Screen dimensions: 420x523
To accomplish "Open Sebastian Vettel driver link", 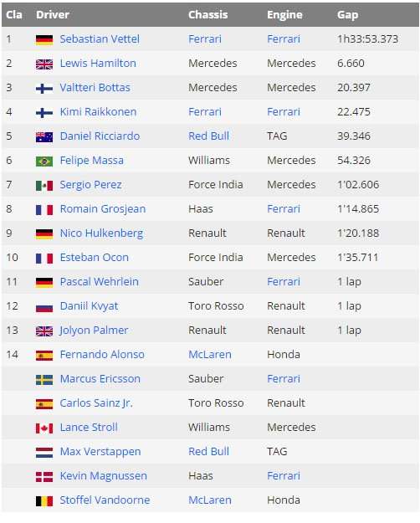I will (x=100, y=39).
